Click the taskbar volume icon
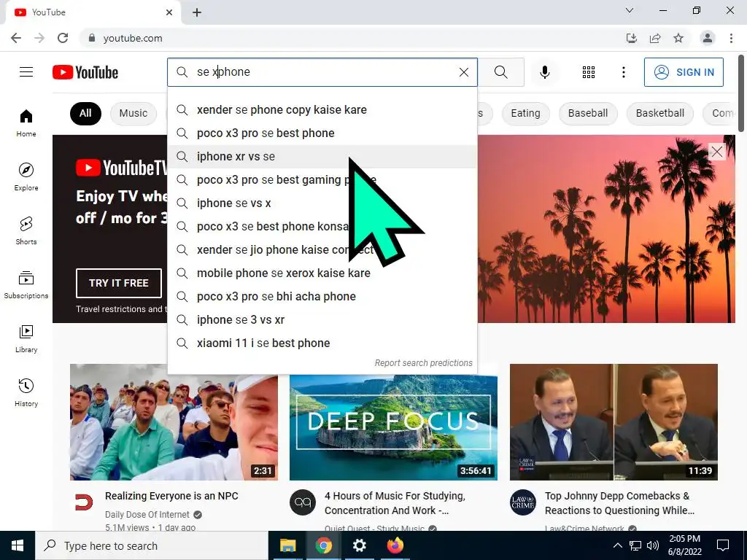This screenshot has width=747, height=560. click(653, 545)
